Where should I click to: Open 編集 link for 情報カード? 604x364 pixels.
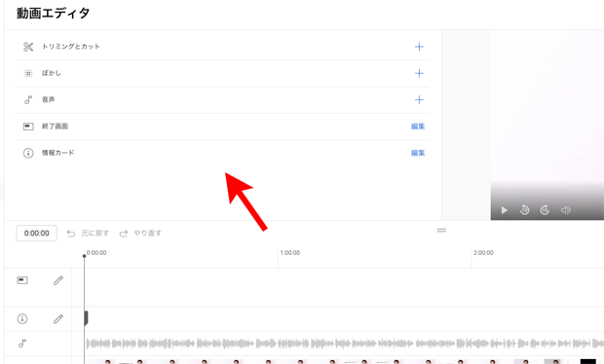418,153
